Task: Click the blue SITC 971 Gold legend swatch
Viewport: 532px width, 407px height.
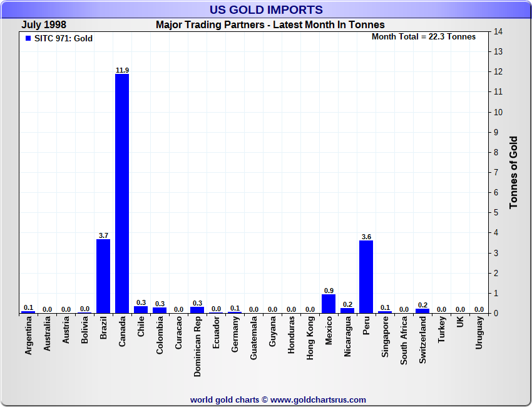Action: pos(28,38)
